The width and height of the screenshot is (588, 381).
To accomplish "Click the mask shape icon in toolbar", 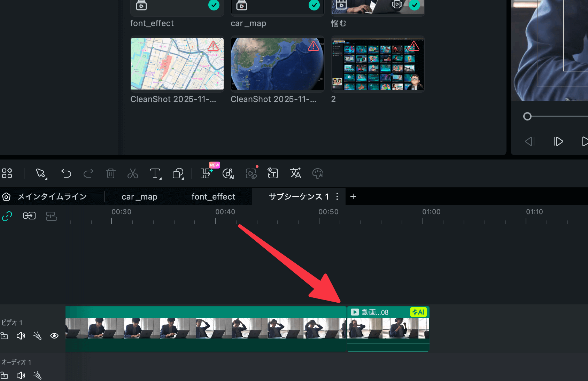I will pyautogui.click(x=178, y=173).
